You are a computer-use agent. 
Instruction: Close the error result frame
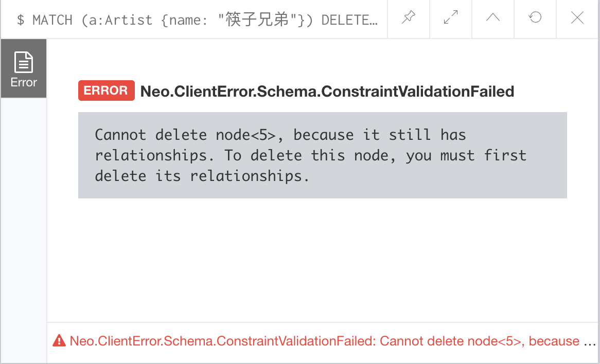(x=577, y=19)
